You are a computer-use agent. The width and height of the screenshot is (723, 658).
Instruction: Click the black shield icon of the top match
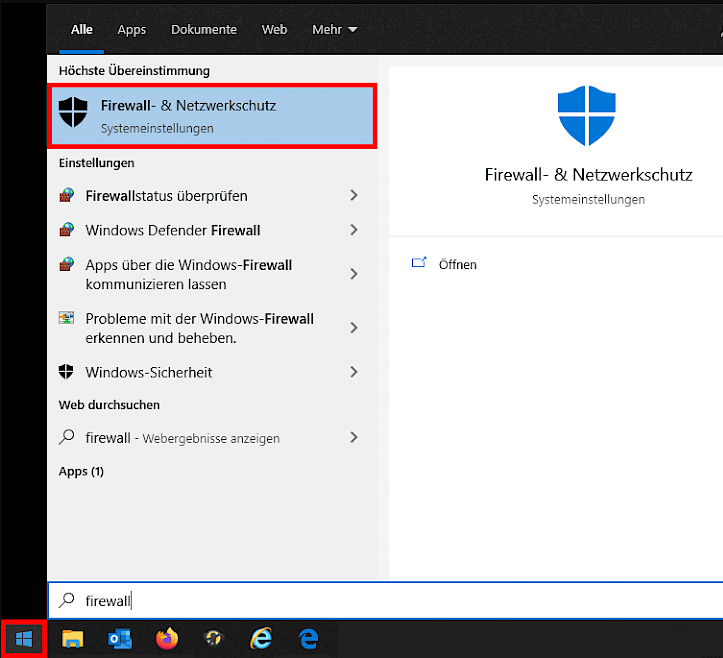73,112
